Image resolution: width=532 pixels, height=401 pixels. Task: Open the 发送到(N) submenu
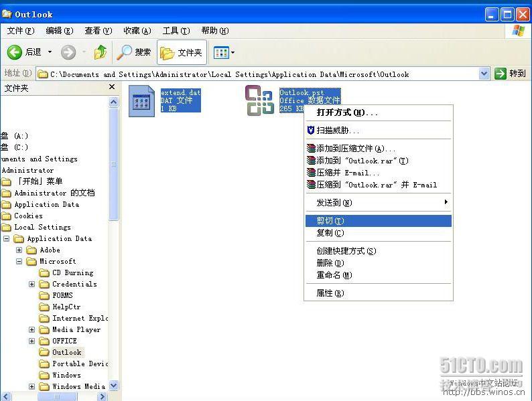click(x=379, y=203)
